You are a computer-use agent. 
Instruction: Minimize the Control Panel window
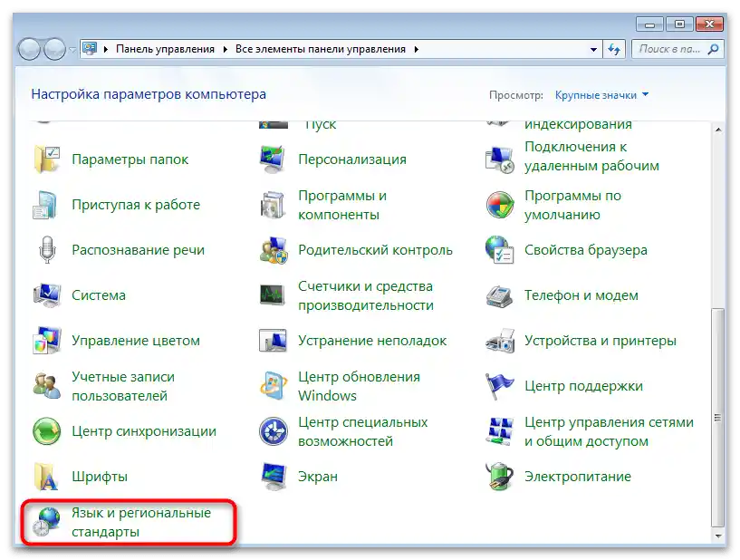click(x=649, y=24)
